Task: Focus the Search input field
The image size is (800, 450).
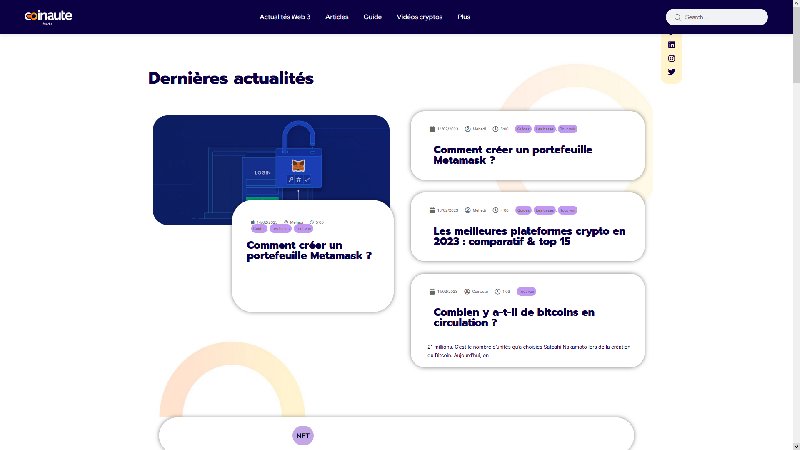Action: [x=716, y=17]
